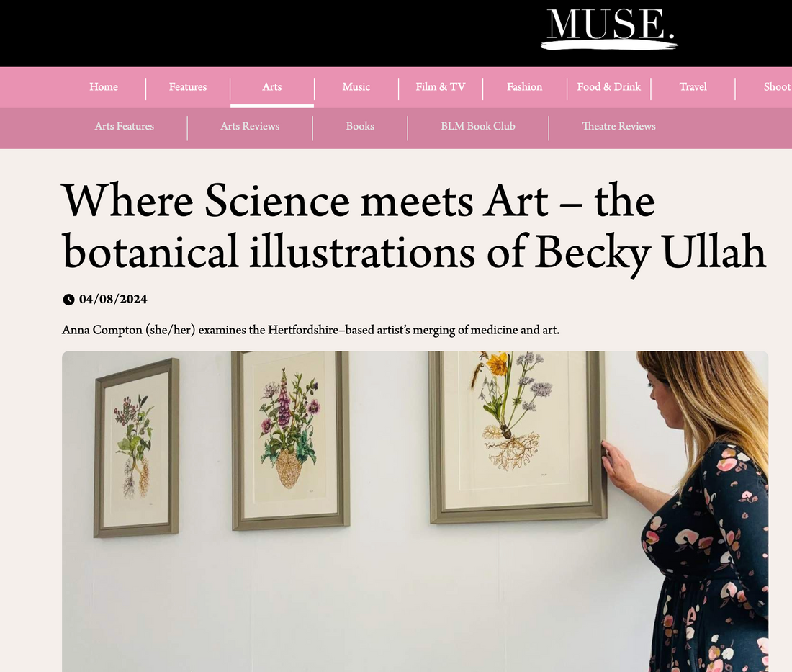
Task: Open Theatre Reviews
Action: coord(618,127)
